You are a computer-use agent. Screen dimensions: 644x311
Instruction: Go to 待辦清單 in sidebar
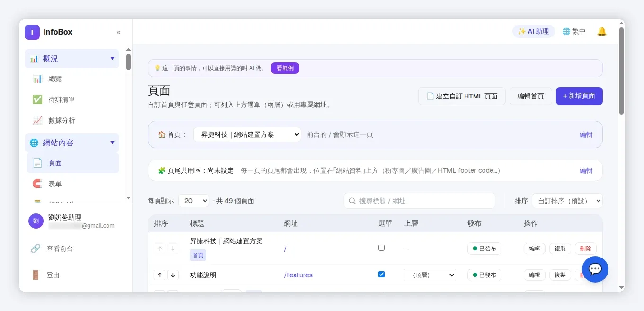73,99
